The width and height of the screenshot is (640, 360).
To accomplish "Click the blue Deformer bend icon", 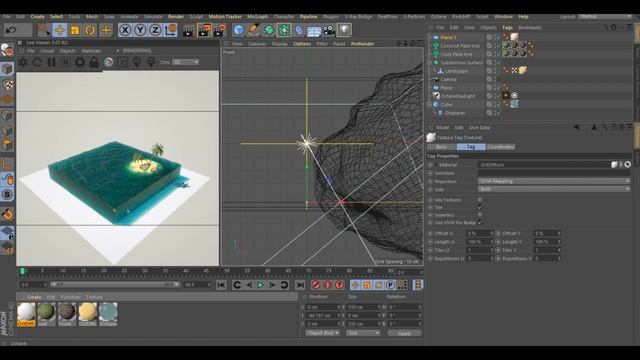I will (x=299, y=30).
